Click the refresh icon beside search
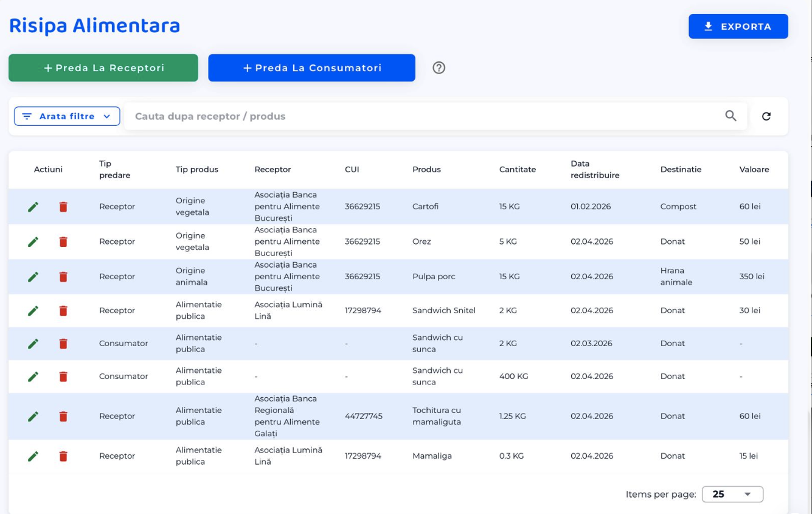Screen dimensions: 812x514 point(766,116)
